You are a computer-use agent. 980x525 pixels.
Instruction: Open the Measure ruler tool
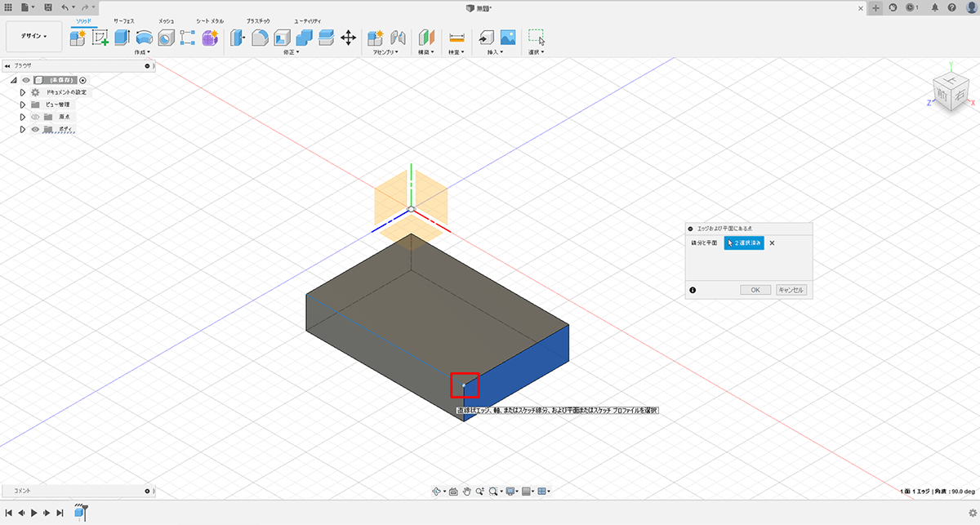pyautogui.click(x=457, y=38)
